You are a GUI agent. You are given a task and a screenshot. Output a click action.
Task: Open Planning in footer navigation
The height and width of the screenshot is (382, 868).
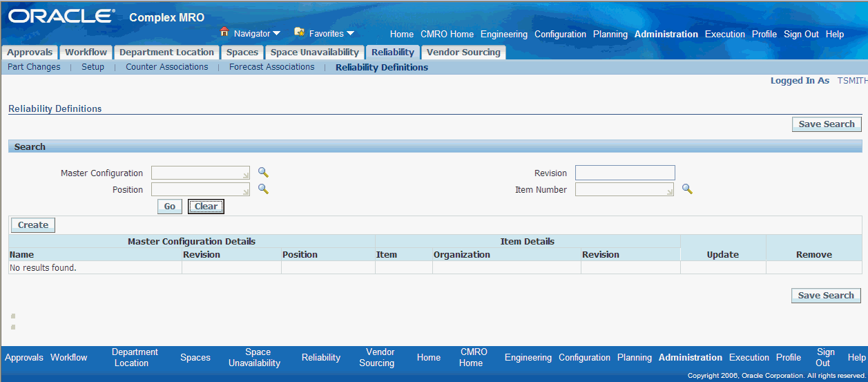[635, 358]
